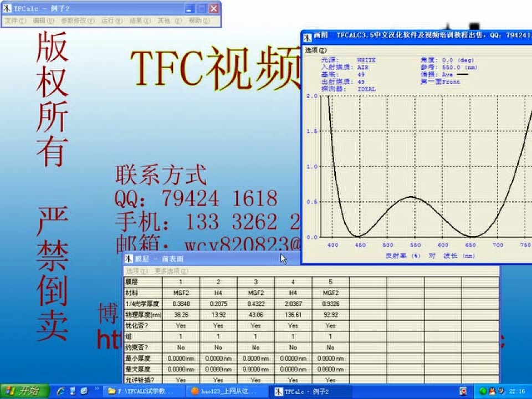532x399 pixels.
Task: Open the 参数修改 menu
Action: point(78,21)
